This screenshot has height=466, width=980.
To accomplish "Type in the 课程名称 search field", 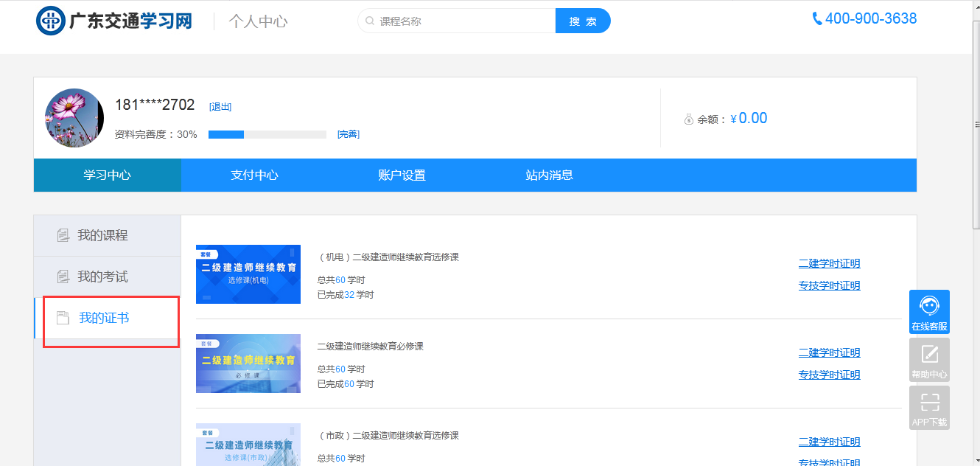I will 464,21.
